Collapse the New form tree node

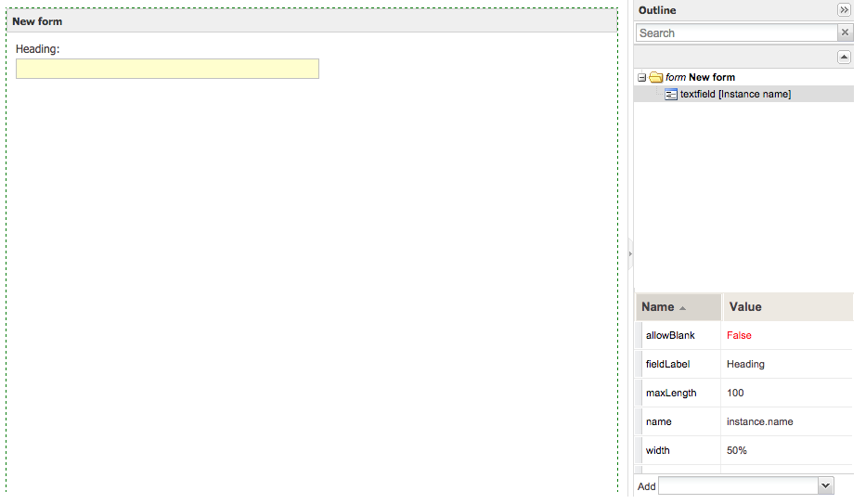[641, 77]
